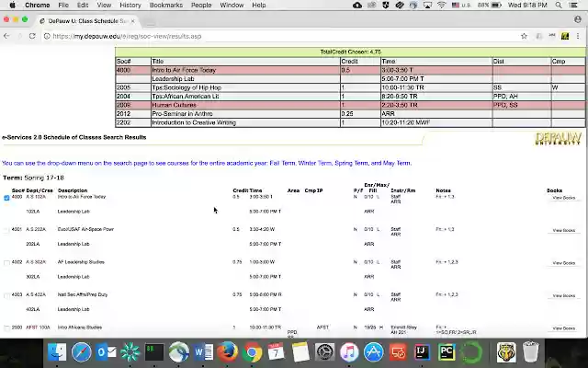Click View Books for Intro to Air Force Today
Screen dimensions: 588x368
coord(563,198)
